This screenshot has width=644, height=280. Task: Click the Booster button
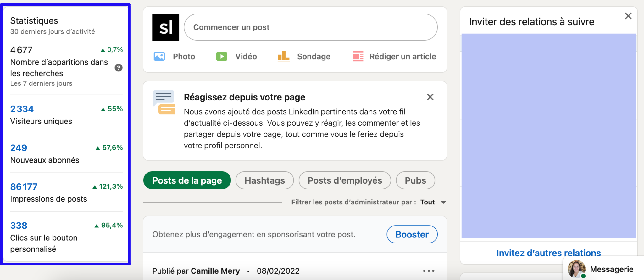click(x=412, y=234)
